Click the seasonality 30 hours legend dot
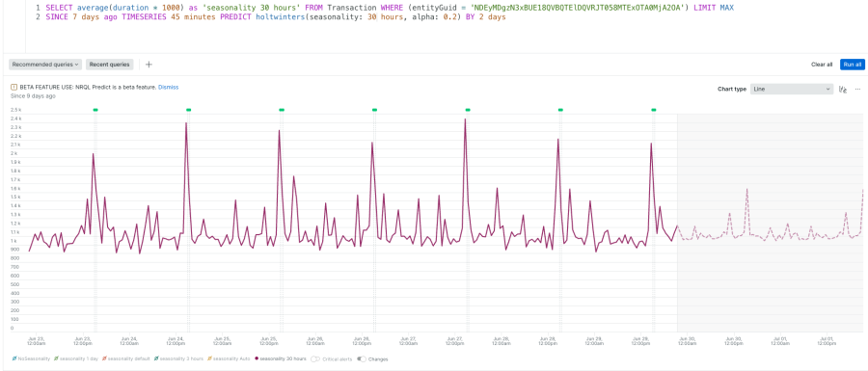The height and width of the screenshot is (371, 868). tap(257, 358)
